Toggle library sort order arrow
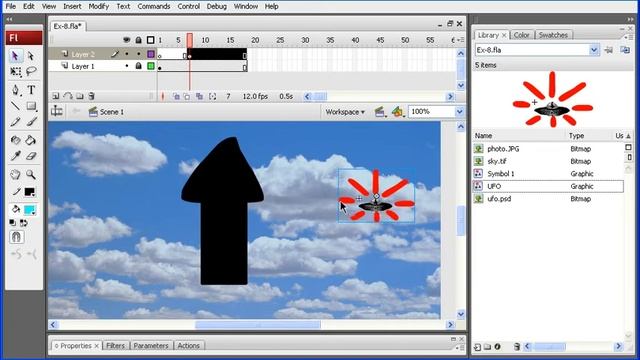The width and height of the screenshot is (640, 360). (x=629, y=136)
